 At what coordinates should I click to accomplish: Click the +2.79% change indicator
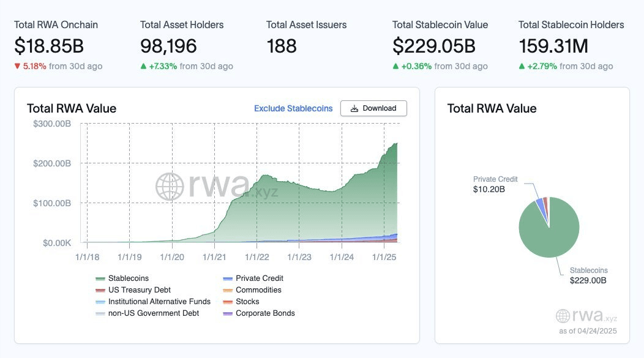click(x=538, y=66)
